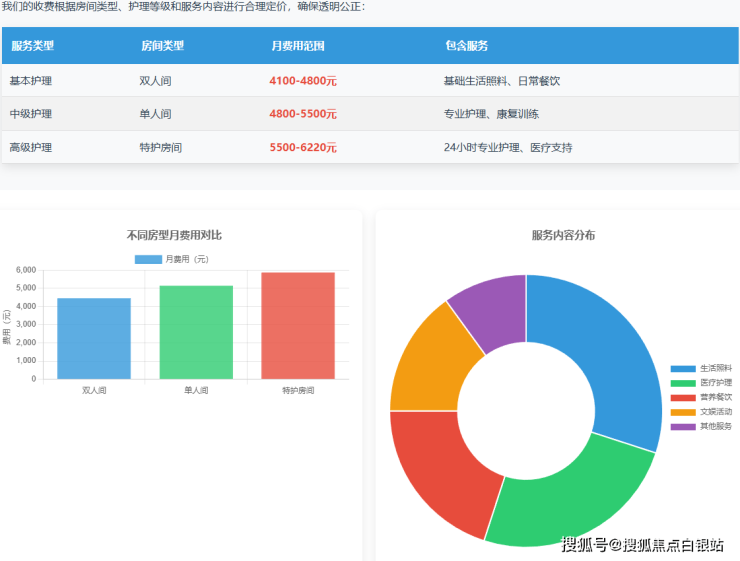Select the 包含服务 column header
Image resolution: width=740 pixels, height=561 pixels.
pyautogui.click(x=466, y=46)
